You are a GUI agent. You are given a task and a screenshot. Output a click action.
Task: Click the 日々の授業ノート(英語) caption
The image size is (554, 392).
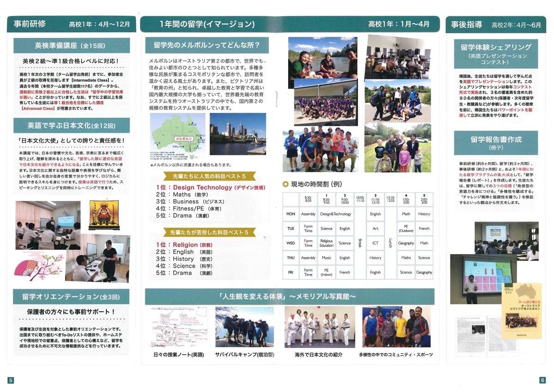click(178, 355)
